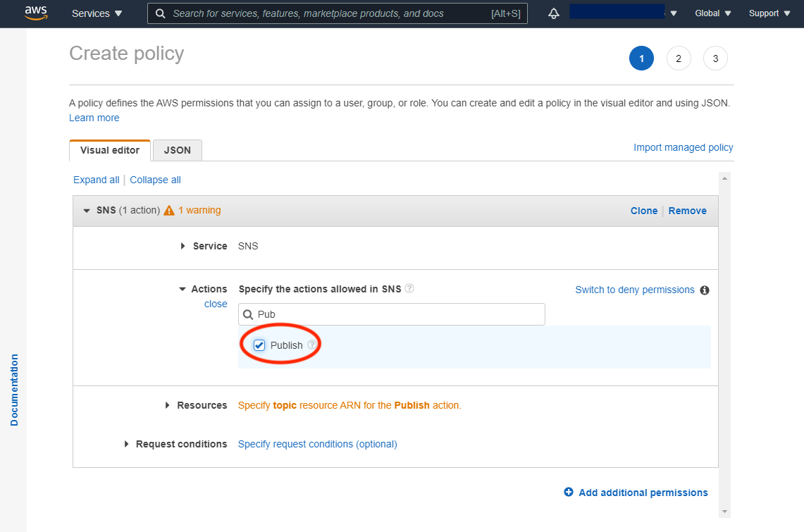The height and width of the screenshot is (532, 804).
Task: Click the info icon beside deny permissions
Action: (x=705, y=290)
